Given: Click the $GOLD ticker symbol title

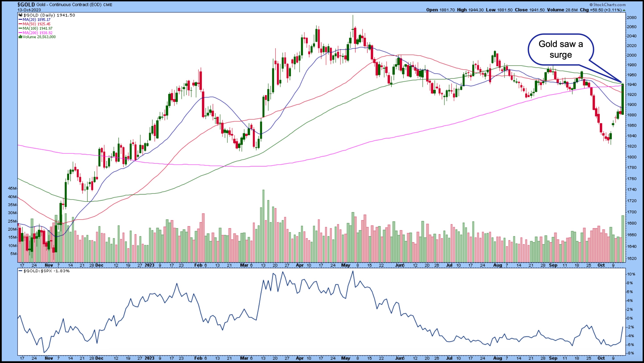Looking at the screenshot, I should (26, 4).
